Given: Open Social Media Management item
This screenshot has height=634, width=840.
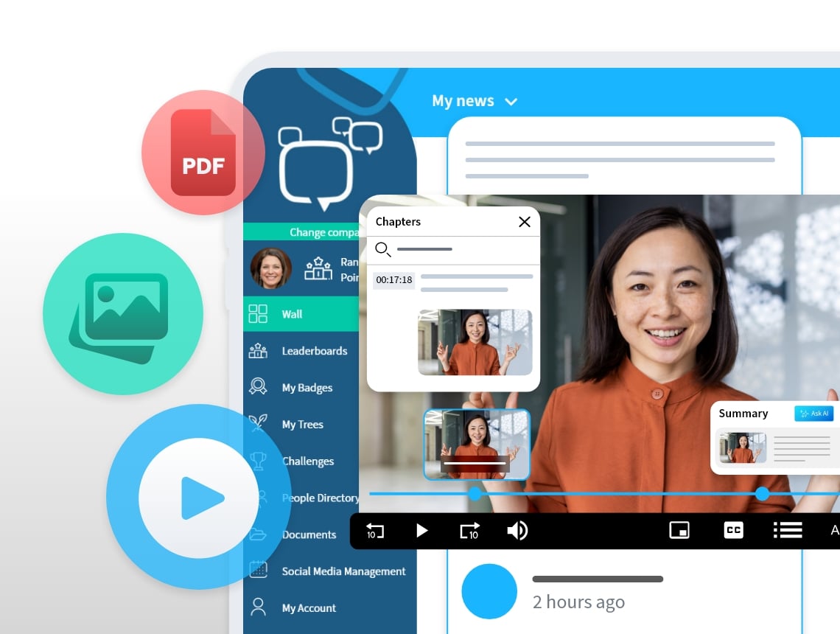Looking at the screenshot, I should (343, 571).
